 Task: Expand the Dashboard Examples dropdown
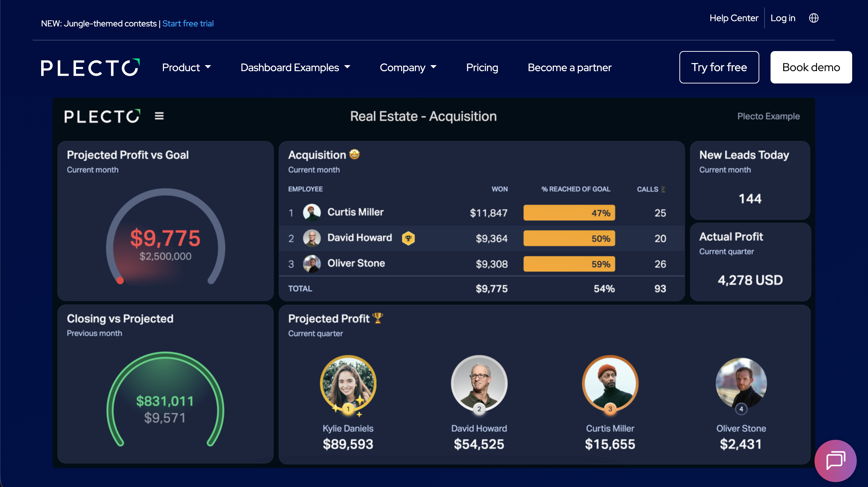(x=295, y=67)
